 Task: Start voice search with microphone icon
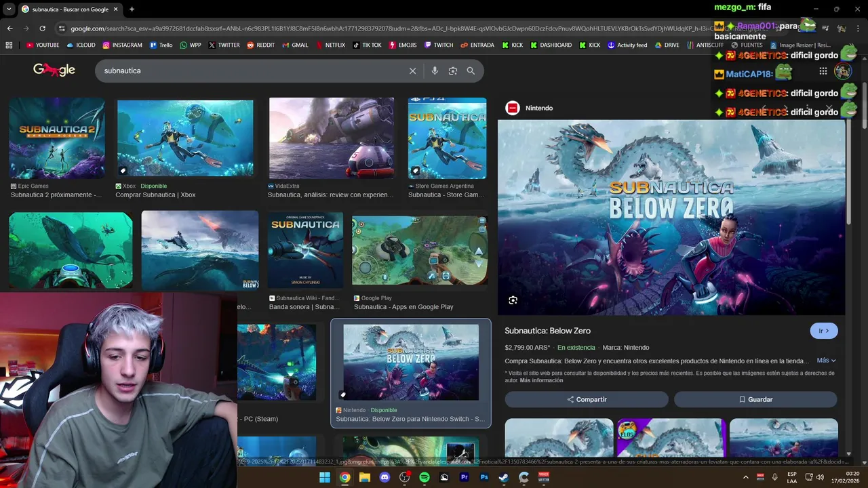point(435,70)
